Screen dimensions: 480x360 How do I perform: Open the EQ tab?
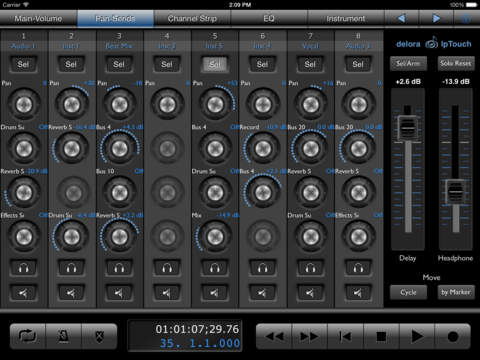[269, 18]
